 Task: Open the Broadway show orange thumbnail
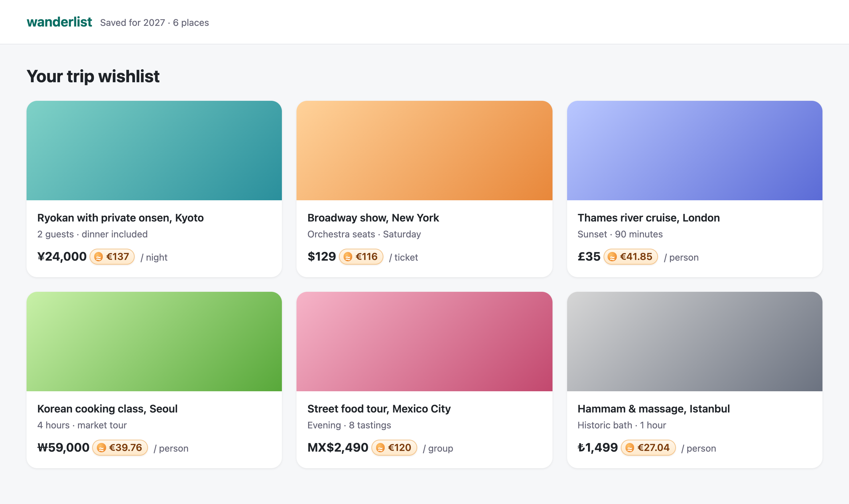point(424,151)
